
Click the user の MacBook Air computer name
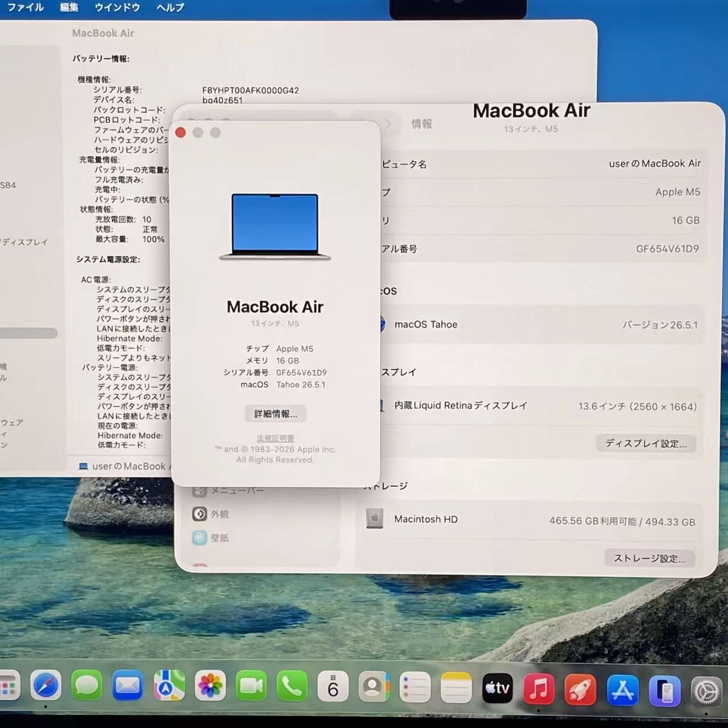point(655,163)
